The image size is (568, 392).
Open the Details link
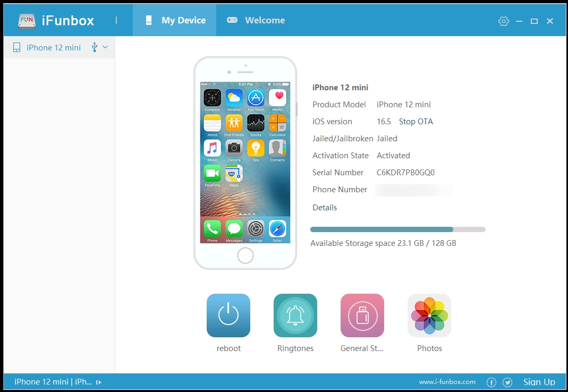(325, 208)
